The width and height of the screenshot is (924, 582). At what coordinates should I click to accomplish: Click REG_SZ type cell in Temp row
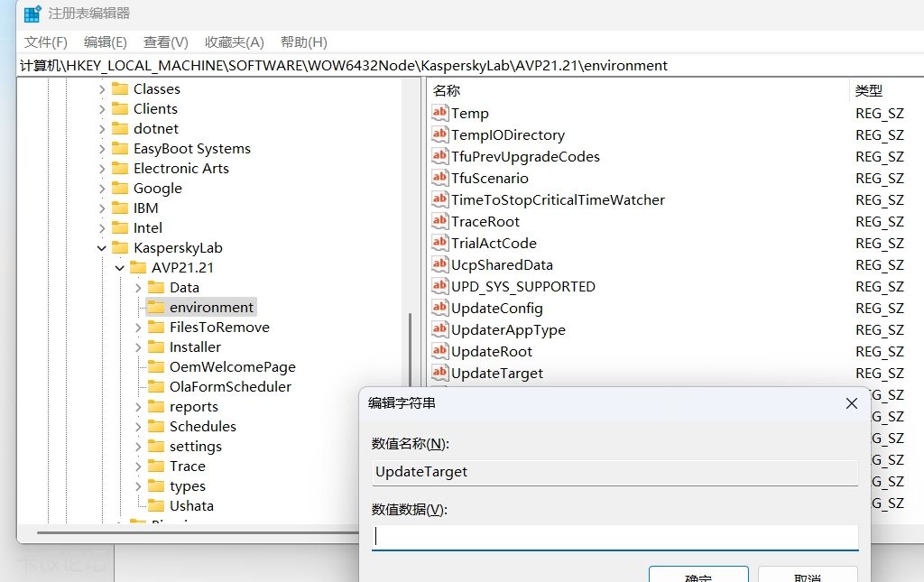tap(879, 113)
